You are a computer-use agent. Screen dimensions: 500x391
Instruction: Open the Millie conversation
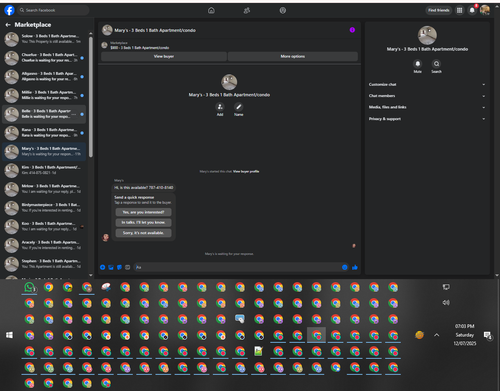44,95
